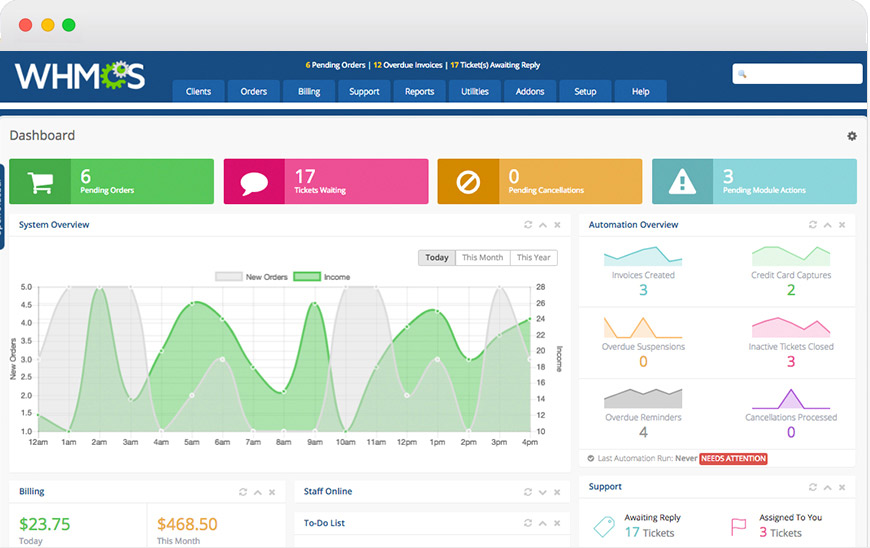Screen dimensions: 870x548
Task: Close the Support panel
Action: pos(842,487)
